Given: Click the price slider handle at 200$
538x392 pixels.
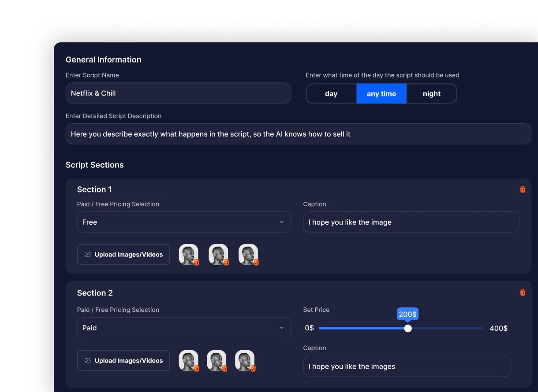Looking at the screenshot, I should click(x=408, y=328).
